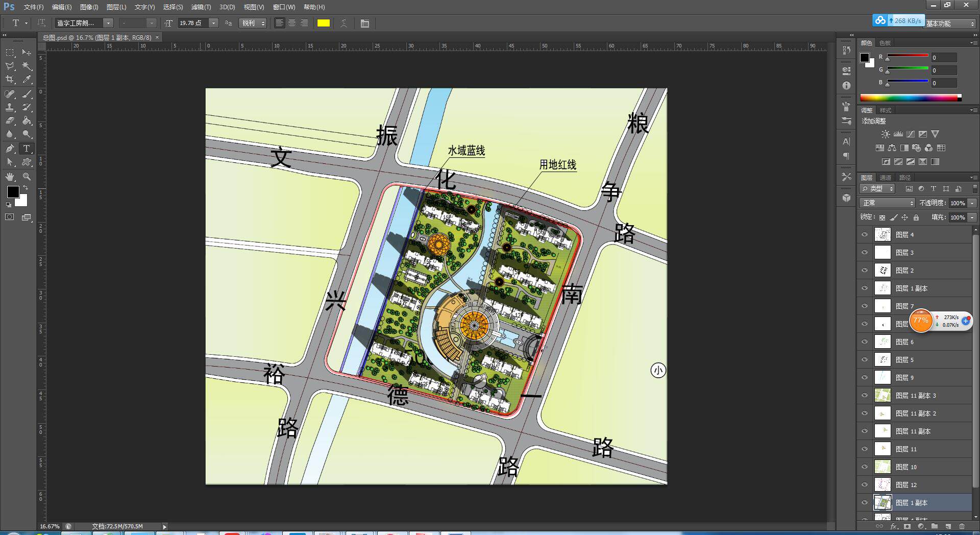The height and width of the screenshot is (535, 980).
Task: Select the Horizontal Type tool
Action: (x=27, y=149)
